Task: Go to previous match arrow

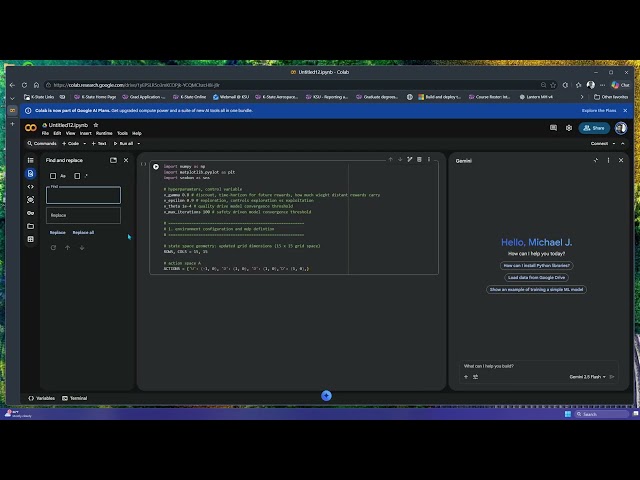Action: click(x=68, y=248)
